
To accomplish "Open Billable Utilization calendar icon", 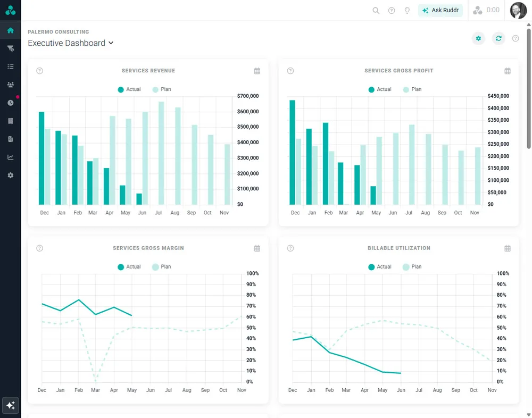I will click(508, 248).
